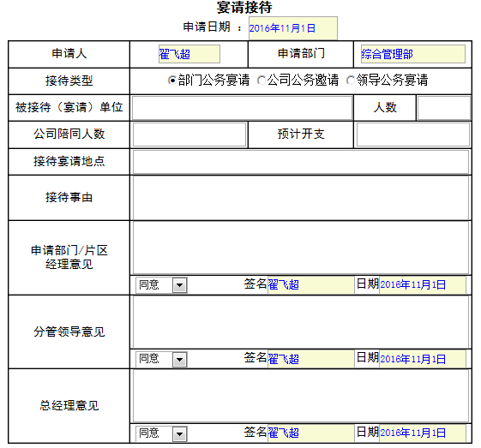Click the 签名 field in 分管领导意见 row
481x448 pixels.
point(311,359)
